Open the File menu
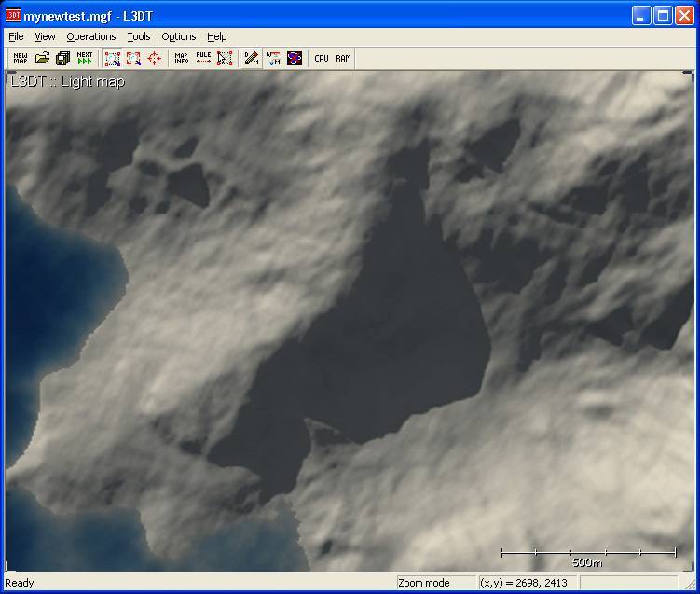This screenshot has height=594, width=700. (x=16, y=36)
